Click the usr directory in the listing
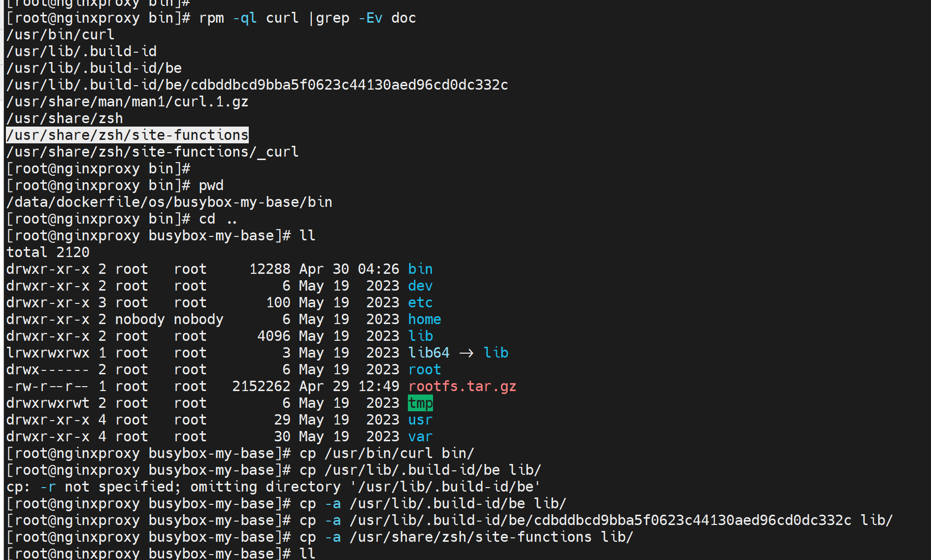 tap(420, 420)
